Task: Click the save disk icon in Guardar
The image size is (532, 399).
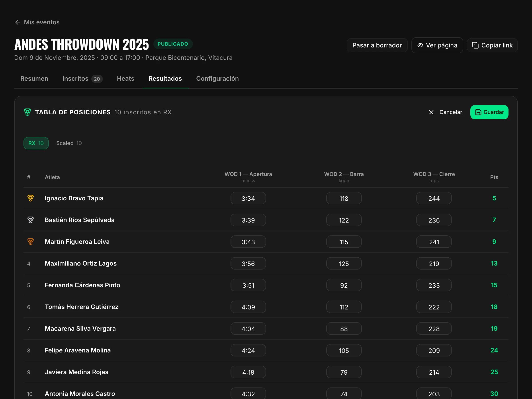Action: [x=478, y=112]
